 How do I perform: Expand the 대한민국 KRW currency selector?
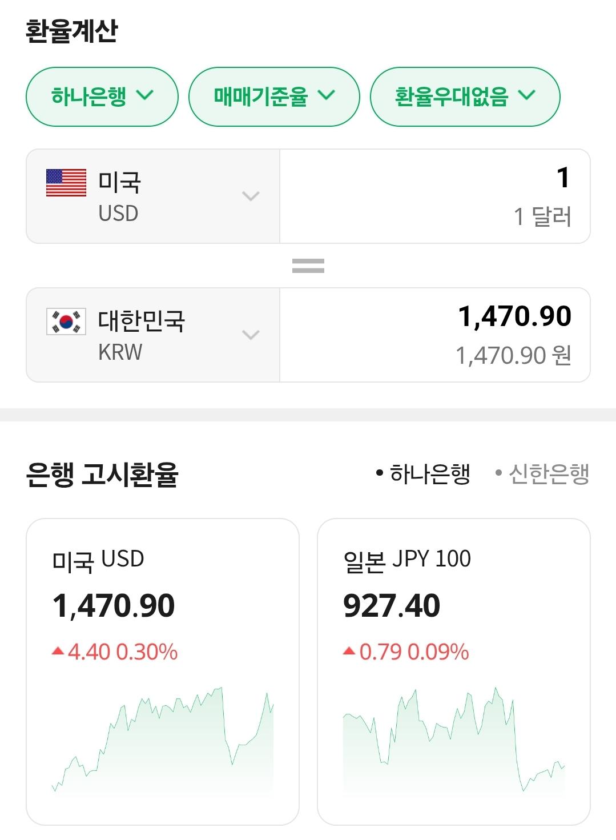pyautogui.click(x=152, y=335)
